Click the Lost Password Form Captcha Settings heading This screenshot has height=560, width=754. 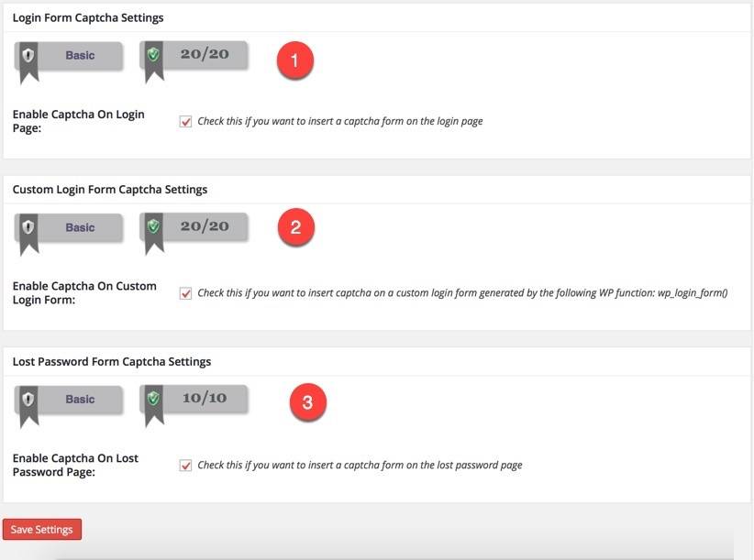(115, 361)
